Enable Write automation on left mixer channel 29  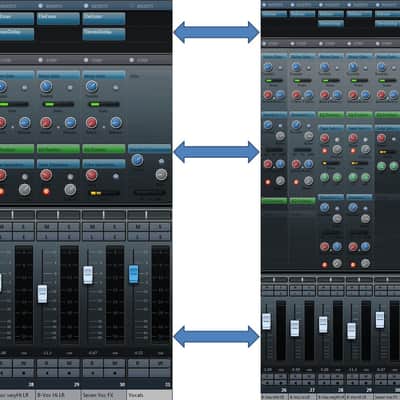[70, 363]
